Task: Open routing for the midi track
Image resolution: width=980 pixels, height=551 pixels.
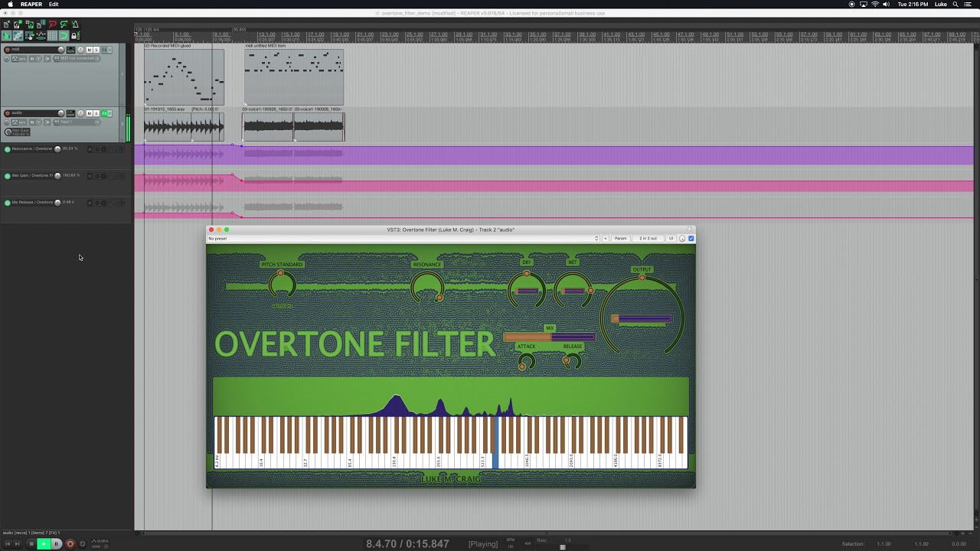Action: [70, 50]
